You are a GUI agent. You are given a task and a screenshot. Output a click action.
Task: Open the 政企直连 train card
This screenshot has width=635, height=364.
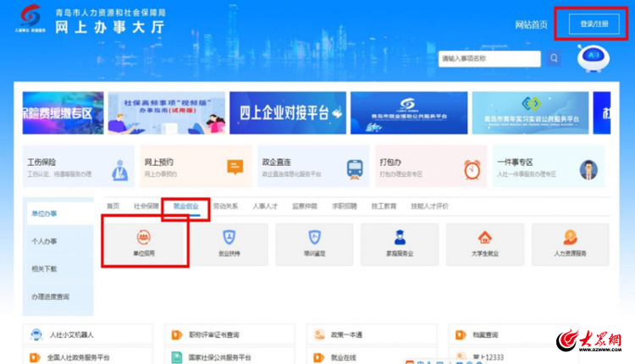(x=313, y=167)
